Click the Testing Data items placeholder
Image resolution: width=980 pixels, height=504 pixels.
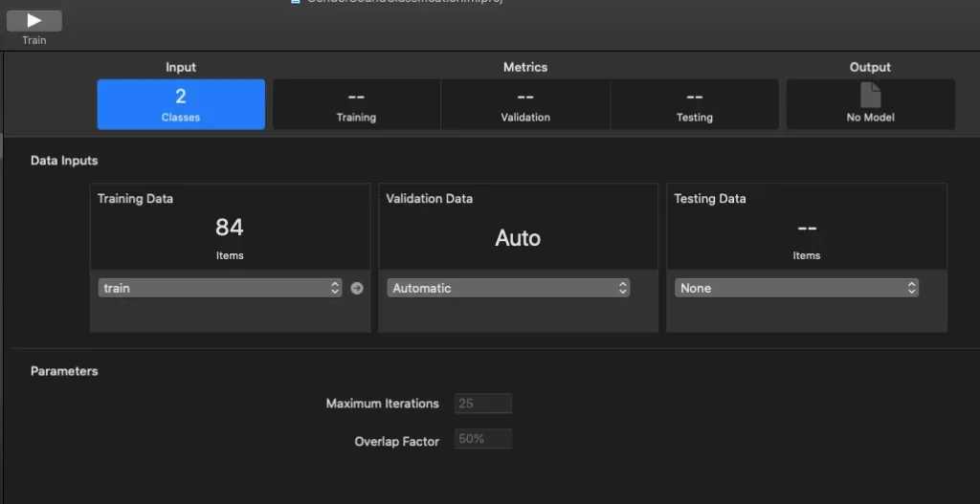[806, 239]
